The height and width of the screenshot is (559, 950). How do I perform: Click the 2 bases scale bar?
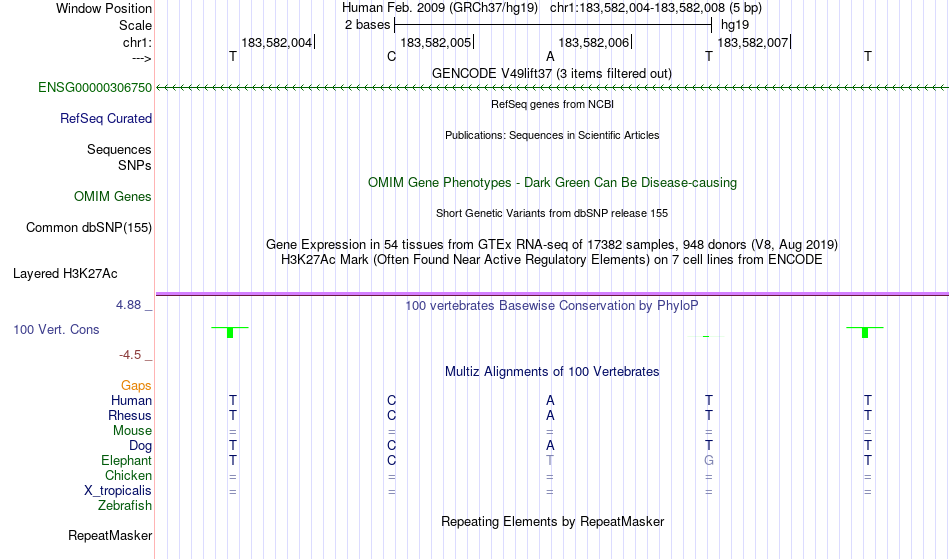pos(553,25)
